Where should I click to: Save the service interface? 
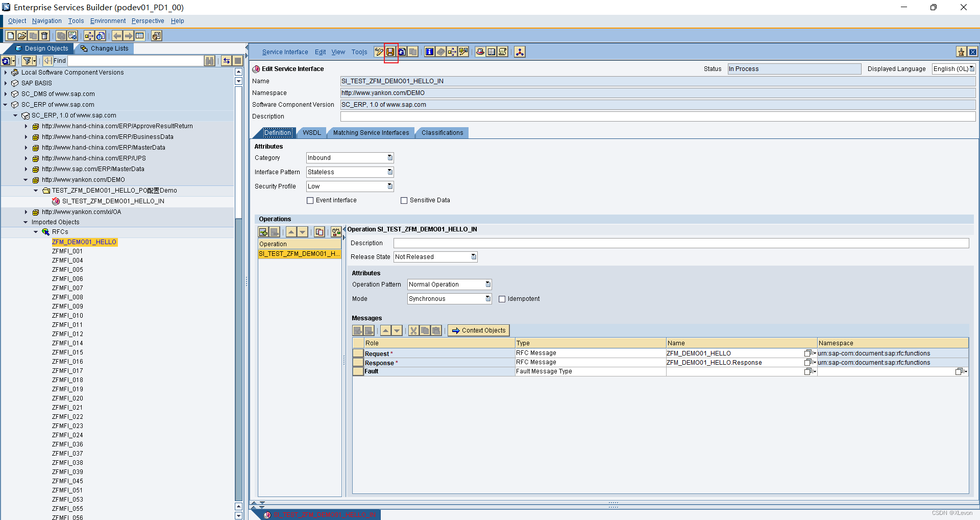390,52
